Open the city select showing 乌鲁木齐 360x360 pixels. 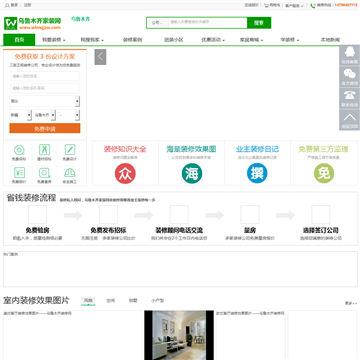click(45, 115)
